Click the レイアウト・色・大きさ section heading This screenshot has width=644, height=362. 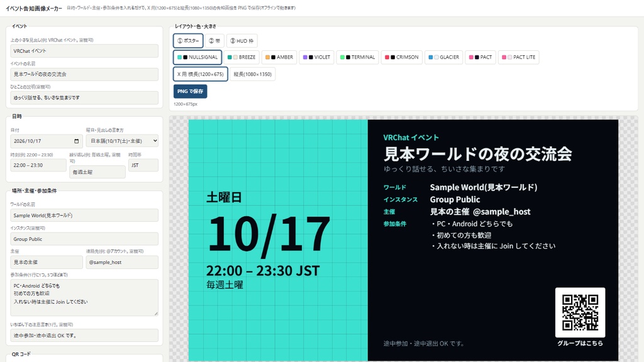pos(195,26)
